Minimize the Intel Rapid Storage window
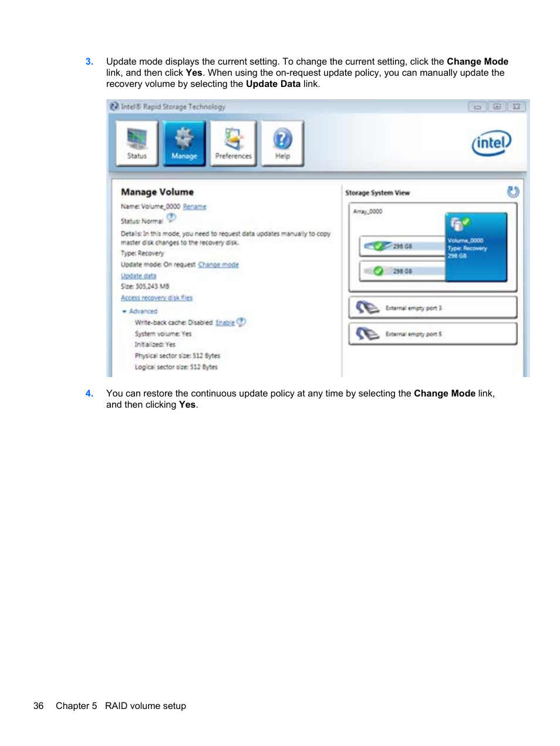 pyautogui.click(x=477, y=107)
